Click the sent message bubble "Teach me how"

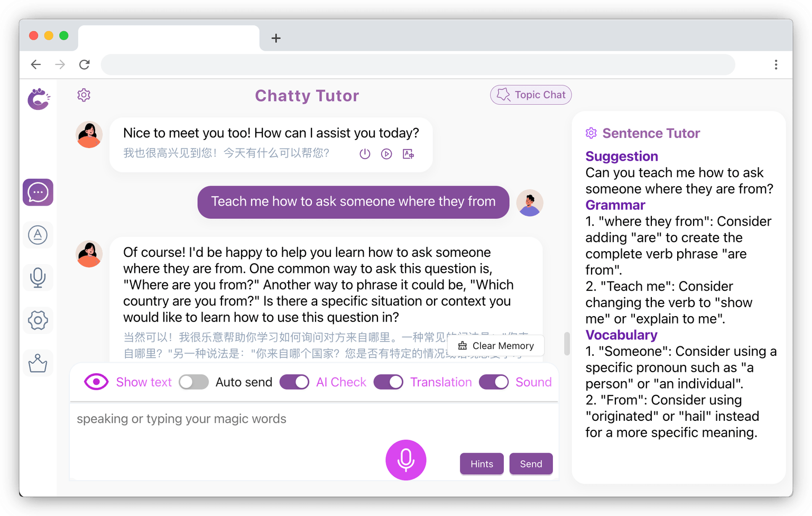coord(353,202)
